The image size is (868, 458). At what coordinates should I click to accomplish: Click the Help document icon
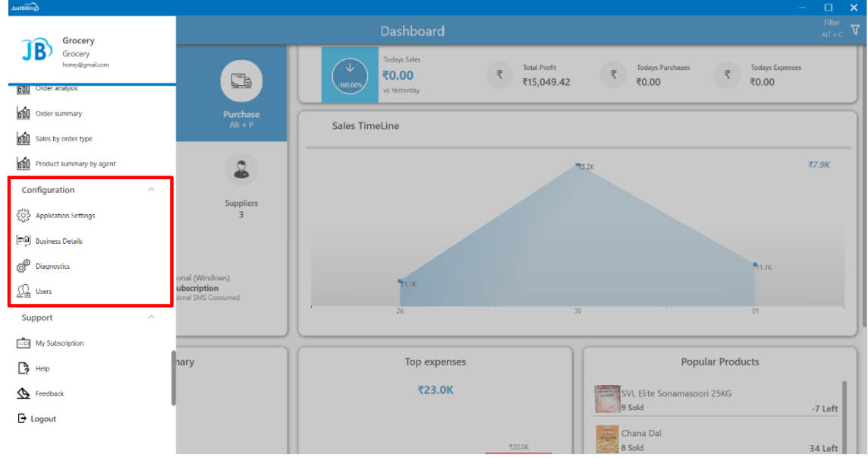coord(23,368)
